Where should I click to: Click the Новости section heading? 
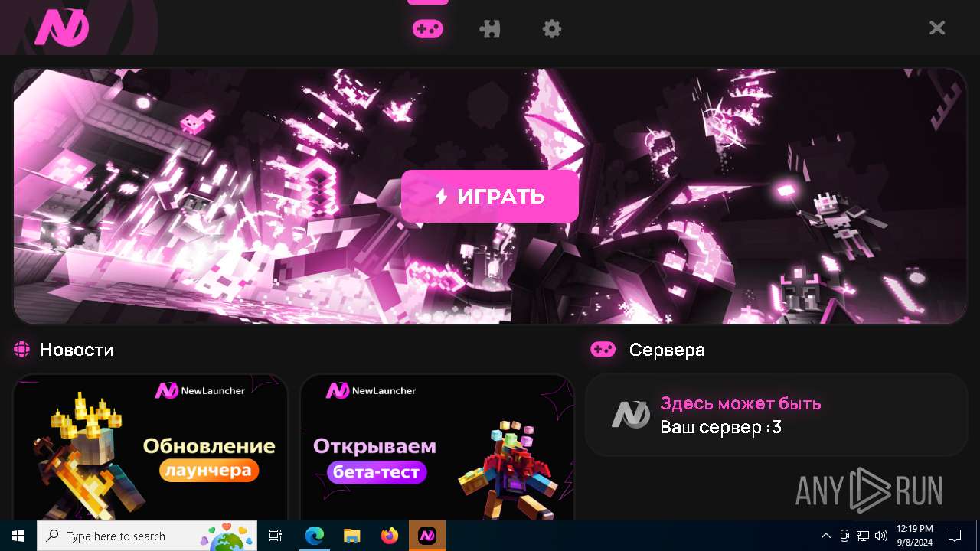click(77, 350)
